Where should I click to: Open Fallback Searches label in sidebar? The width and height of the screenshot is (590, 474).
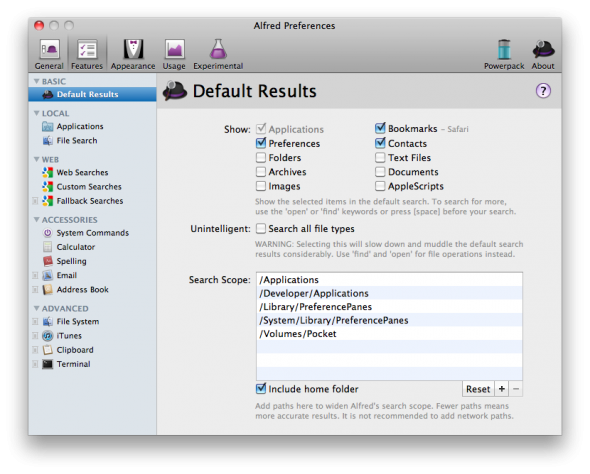(x=90, y=201)
